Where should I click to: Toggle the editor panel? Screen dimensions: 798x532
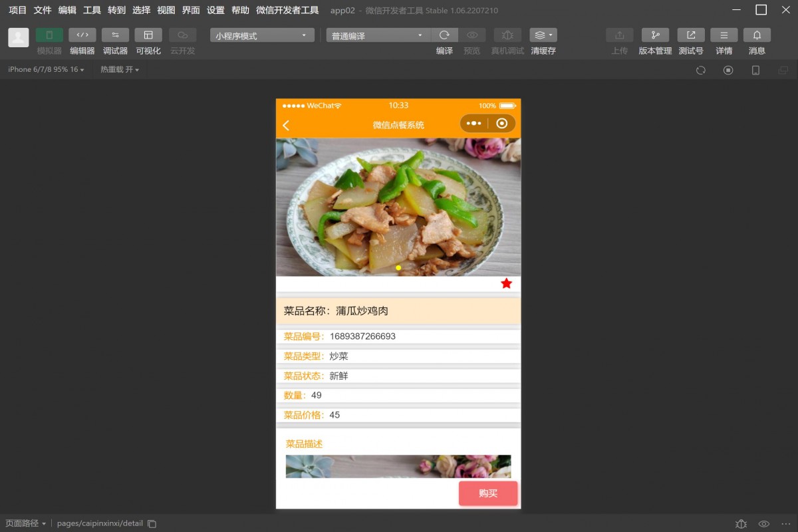pyautogui.click(x=82, y=35)
